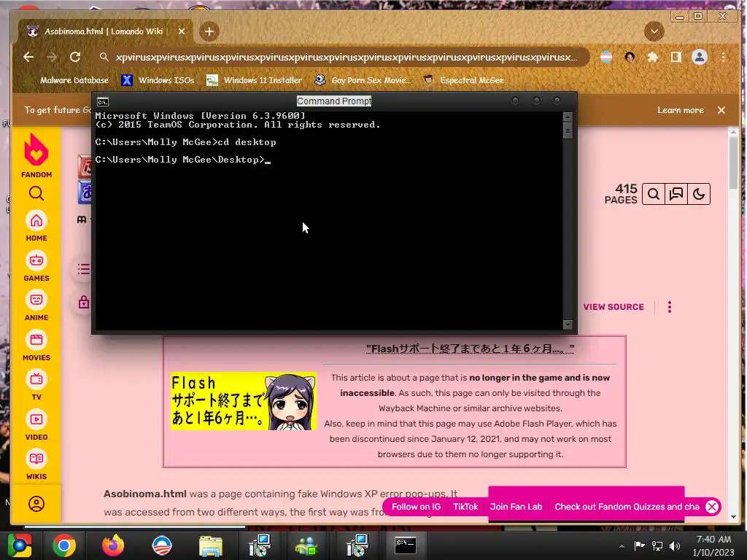Click the browser forward arrow
Screen dimensions: 747x560
[x=52, y=57]
